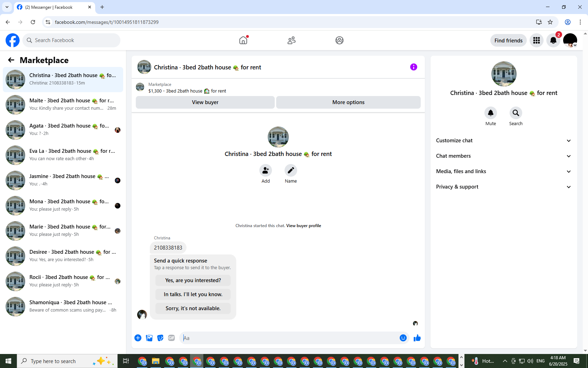Screen dimensions: 588x368
Task: Open the clock showing 4:18 AM
Action: pyautogui.click(x=558, y=361)
